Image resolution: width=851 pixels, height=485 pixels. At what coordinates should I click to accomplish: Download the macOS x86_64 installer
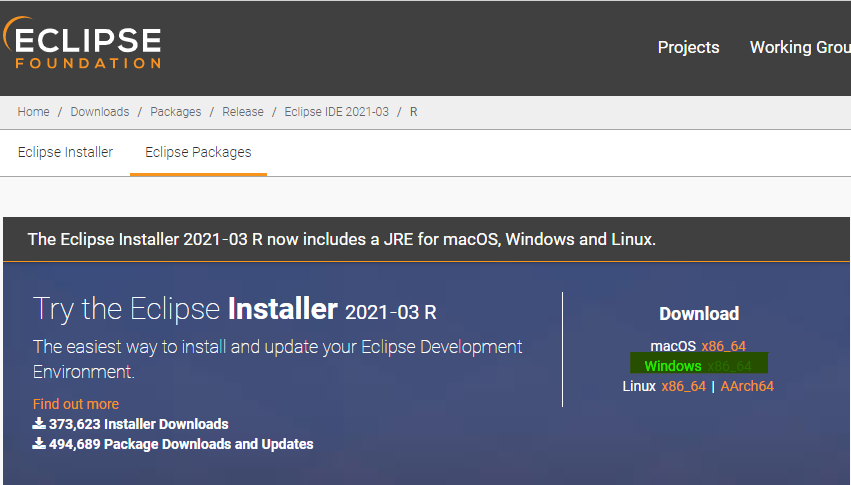(723, 346)
